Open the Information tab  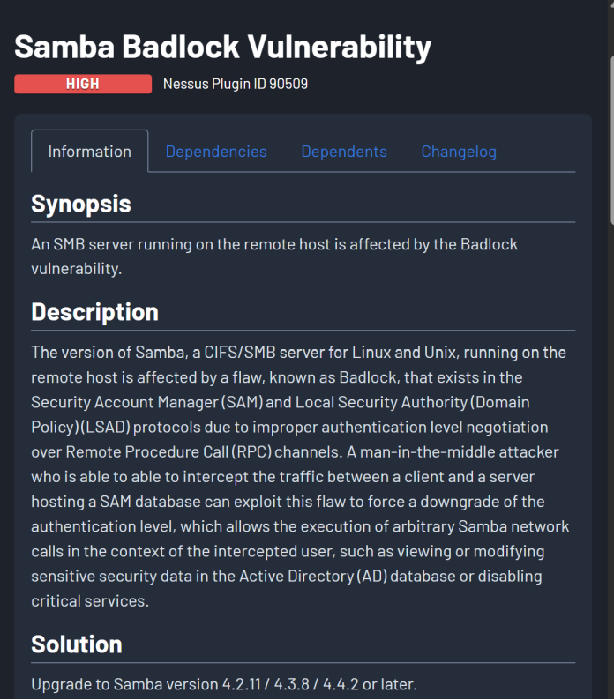pyautogui.click(x=89, y=152)
